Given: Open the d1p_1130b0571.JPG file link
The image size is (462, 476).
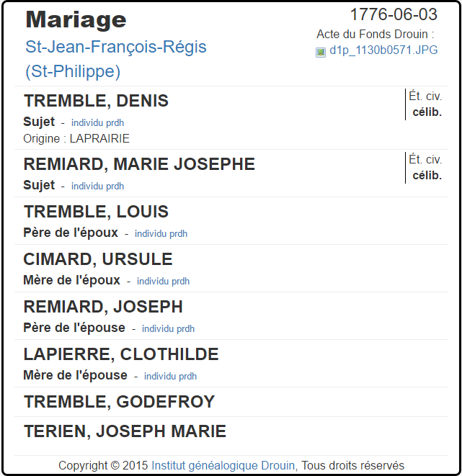Looking at the screenshot, I should tap(383, 50).
